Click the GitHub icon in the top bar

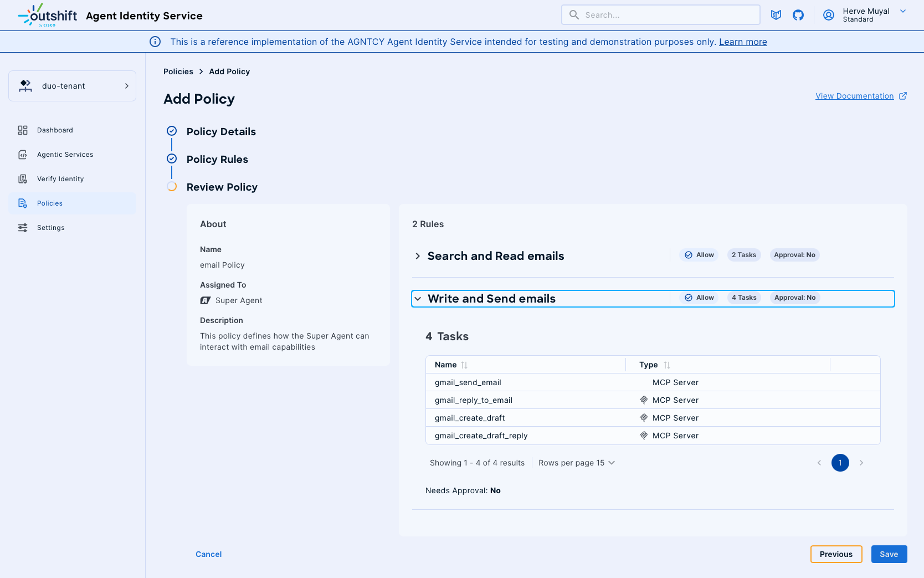(x=798, y=15)
